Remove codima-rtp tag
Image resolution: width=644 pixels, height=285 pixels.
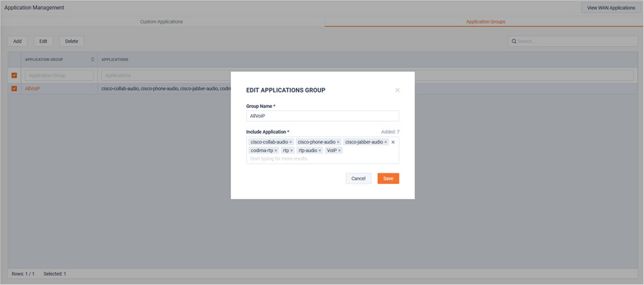click(x=276, y=151)
